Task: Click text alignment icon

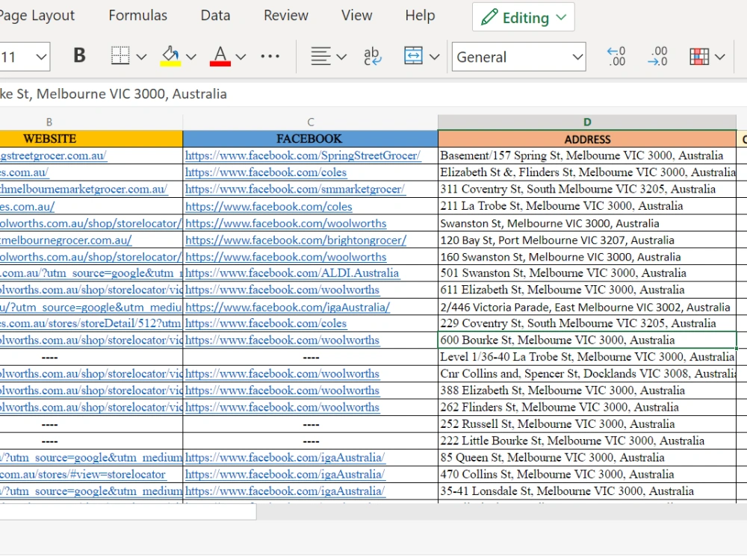Action: point(320,56)
